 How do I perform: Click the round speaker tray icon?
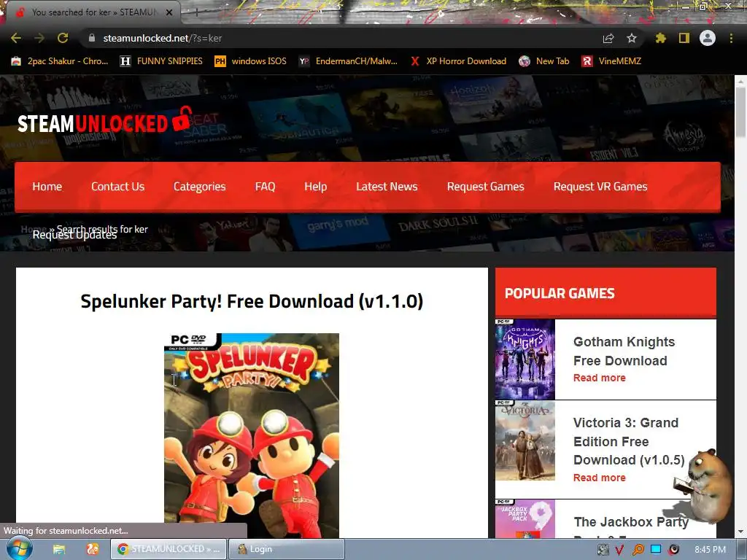[x=673, y=550]
